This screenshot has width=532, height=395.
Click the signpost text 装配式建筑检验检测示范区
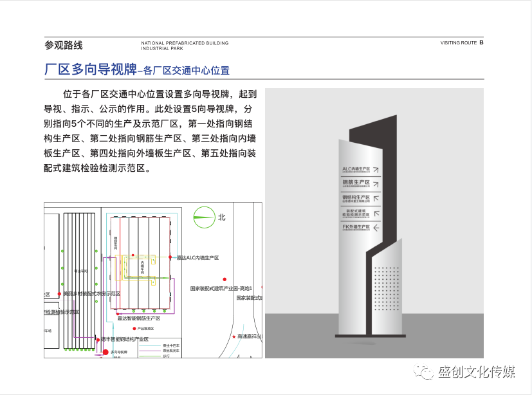point(356,213)
